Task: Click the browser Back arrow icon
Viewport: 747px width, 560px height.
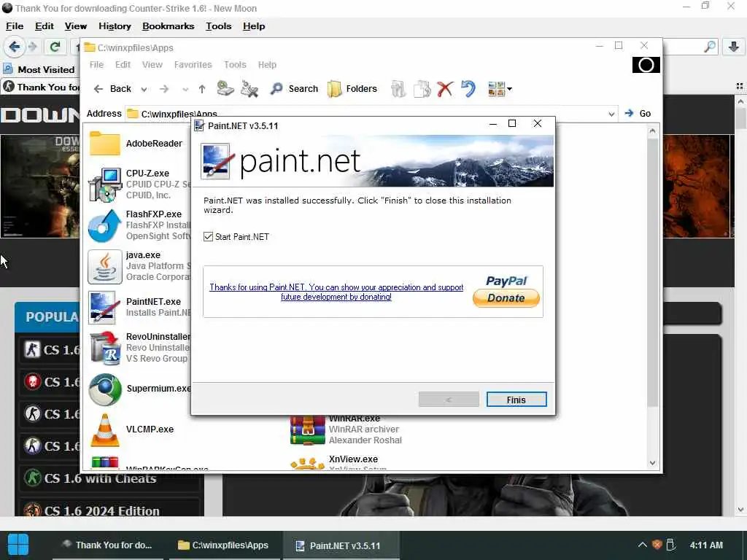Action: click(15, 47)
